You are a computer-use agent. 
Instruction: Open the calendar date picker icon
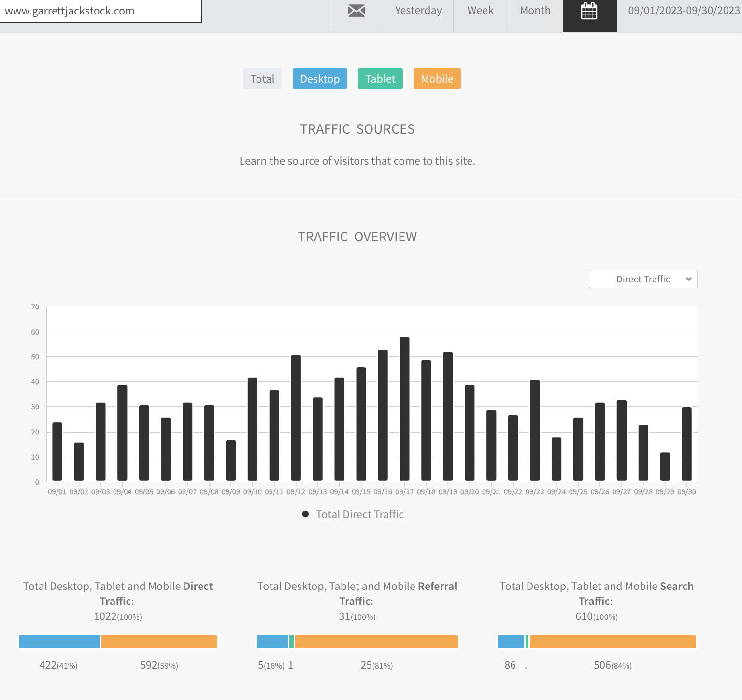click(589, 11)
